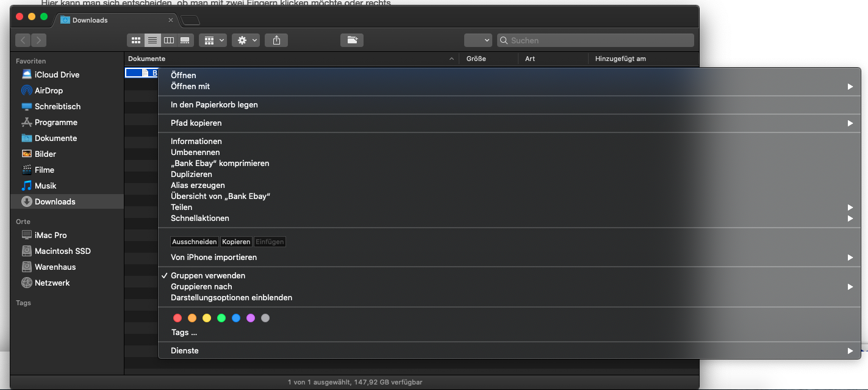
Task: Open a new Finder tab
Action: 190,21
